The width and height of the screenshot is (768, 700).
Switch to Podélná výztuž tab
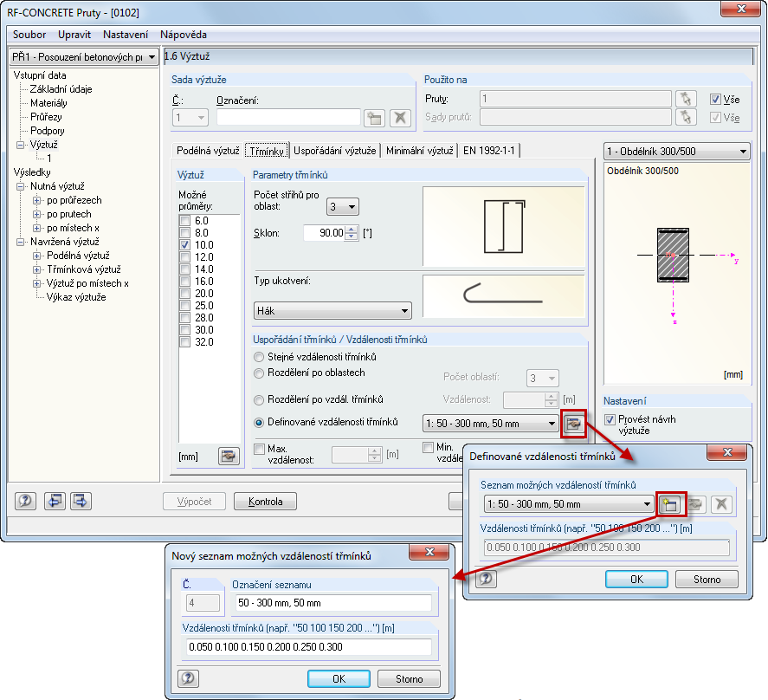tap(208, 151)
